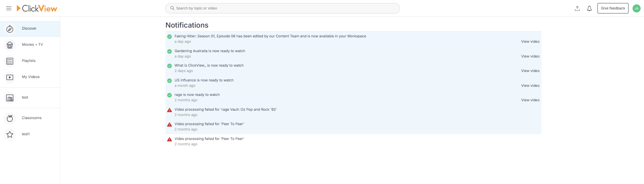
Task: Open the notifications bell icon
Action: click(589, 8)
